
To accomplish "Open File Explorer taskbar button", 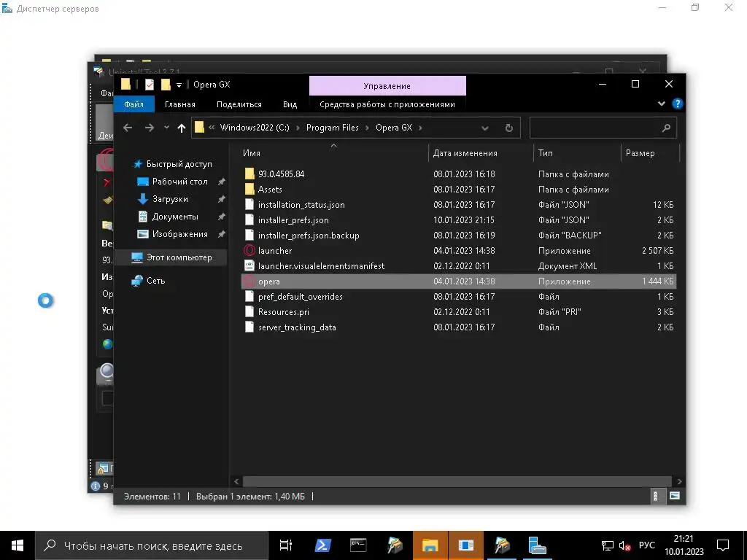I will 430,545.
